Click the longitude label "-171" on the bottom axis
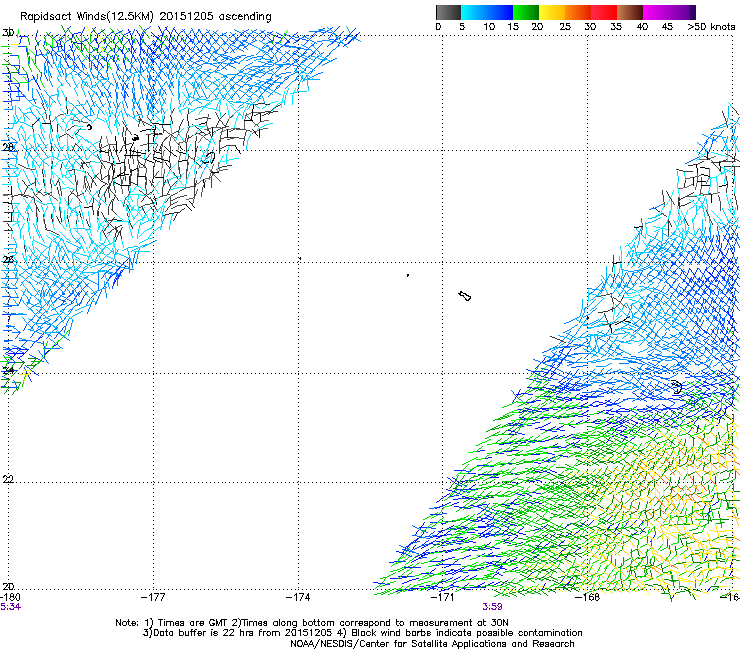The width and height of the screenshot is (740, 650). pos(443,597)
